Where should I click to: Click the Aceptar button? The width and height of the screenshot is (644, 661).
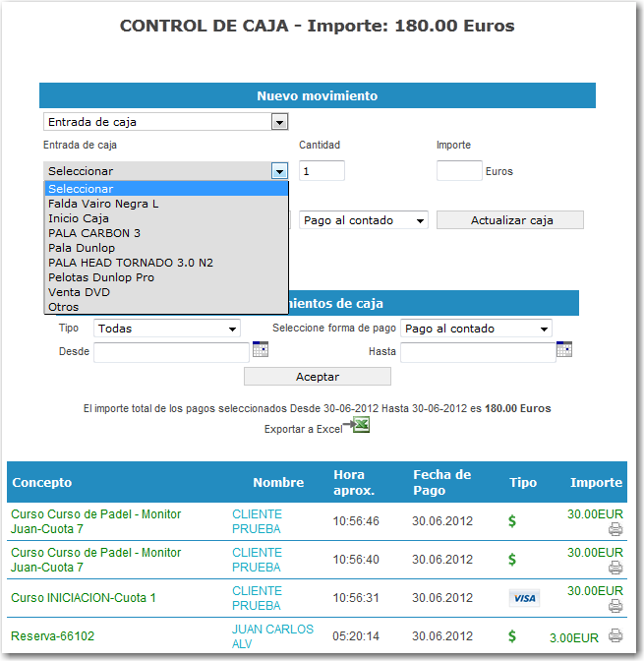(318, 377)
